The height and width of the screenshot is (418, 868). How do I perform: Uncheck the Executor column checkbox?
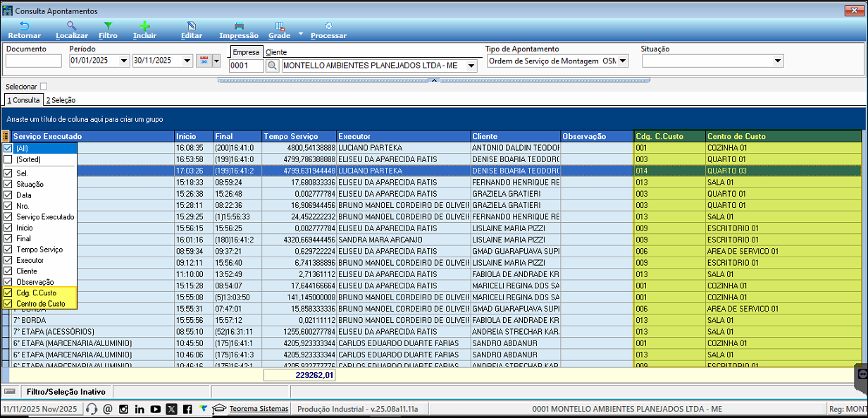click(8, 260)
